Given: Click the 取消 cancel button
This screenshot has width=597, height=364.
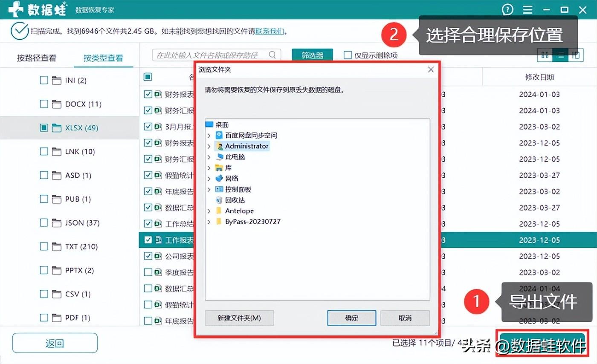Looking at the screenshot, I should [x=405, y=318].
